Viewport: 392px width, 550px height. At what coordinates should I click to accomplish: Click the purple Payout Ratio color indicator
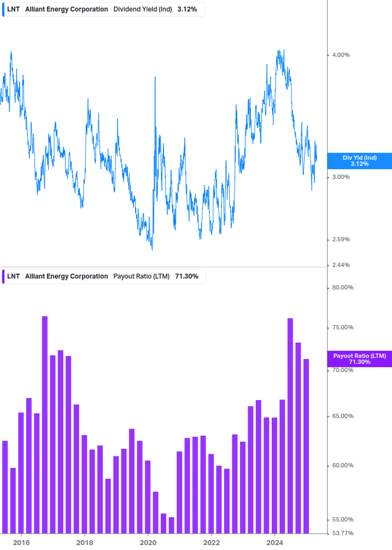(x=3, y=276)
